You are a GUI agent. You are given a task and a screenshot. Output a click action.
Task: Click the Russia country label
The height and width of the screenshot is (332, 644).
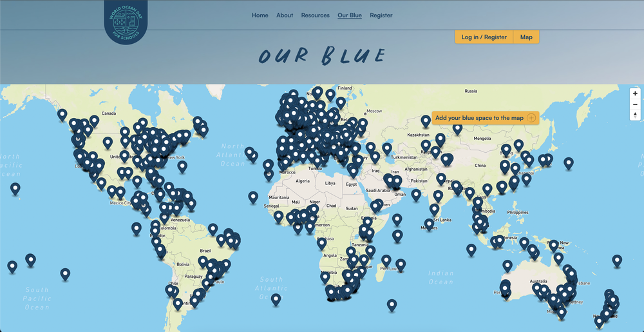click(x=471, y=91)
